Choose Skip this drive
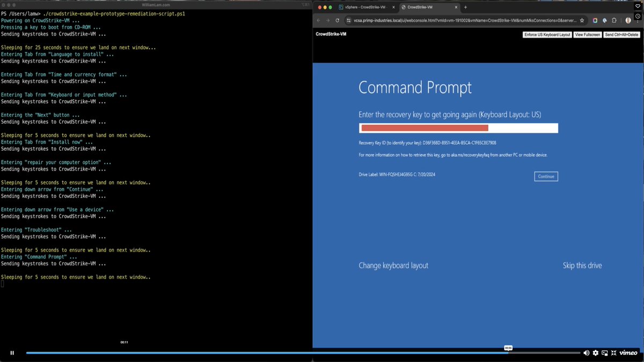Screen dimensions: 644x362 pyautogui.click(x=582, y=265)
